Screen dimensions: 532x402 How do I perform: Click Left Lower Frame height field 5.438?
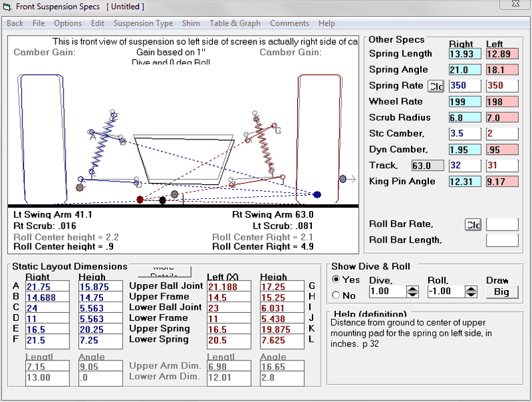(282, 319)
